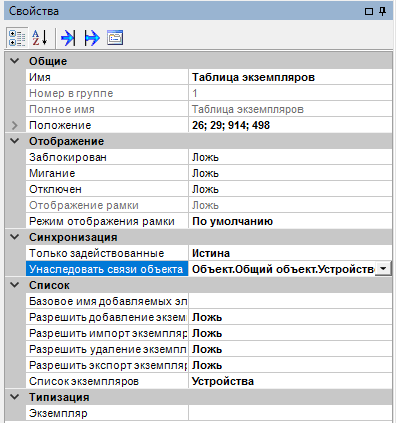
Task: Select Только задействованные property label
Action: pos(96,253)
